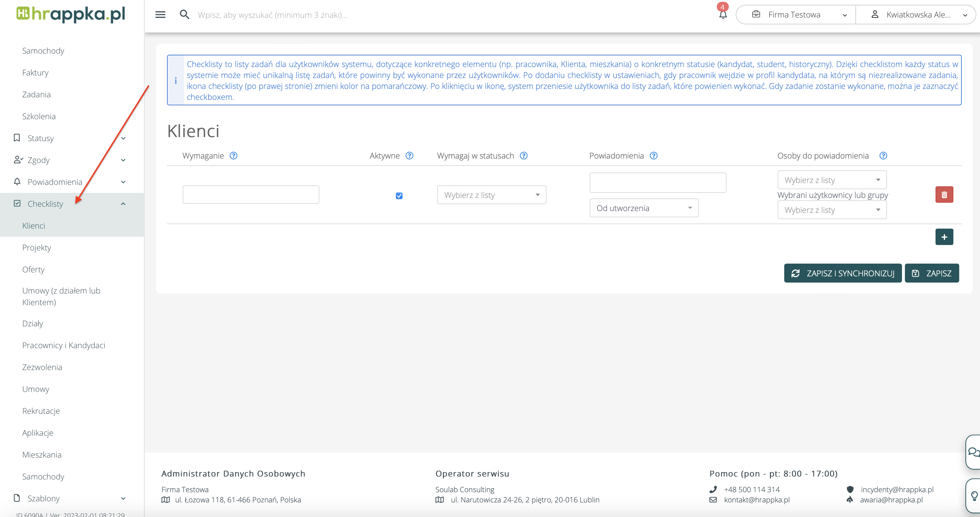Click help icon next to Powiadomienia header

click(654, 156)
